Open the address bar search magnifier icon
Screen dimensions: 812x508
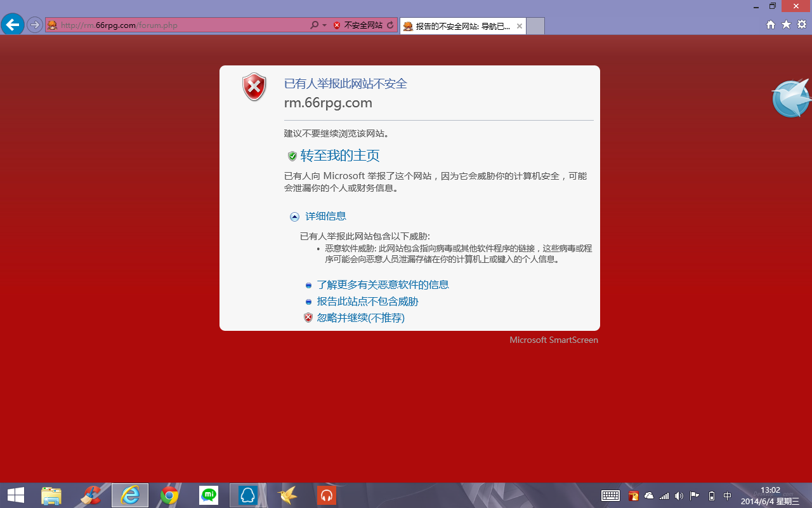314,25
